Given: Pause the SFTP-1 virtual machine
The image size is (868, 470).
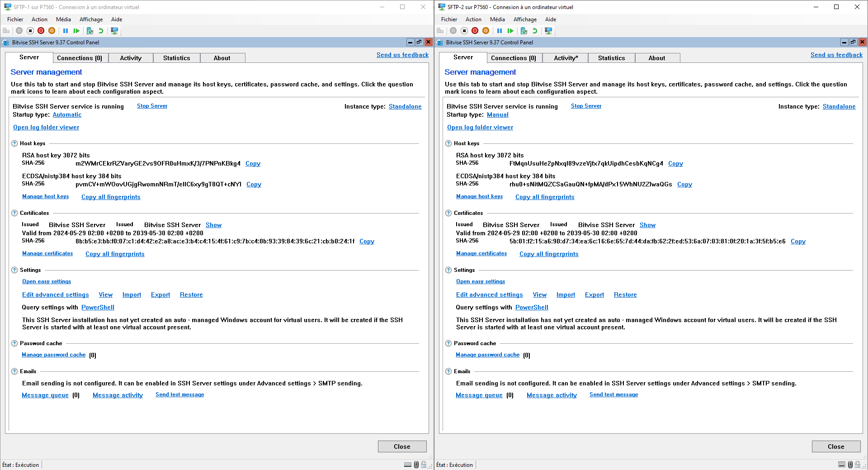Looking at the screenshot, I should 66,31.
